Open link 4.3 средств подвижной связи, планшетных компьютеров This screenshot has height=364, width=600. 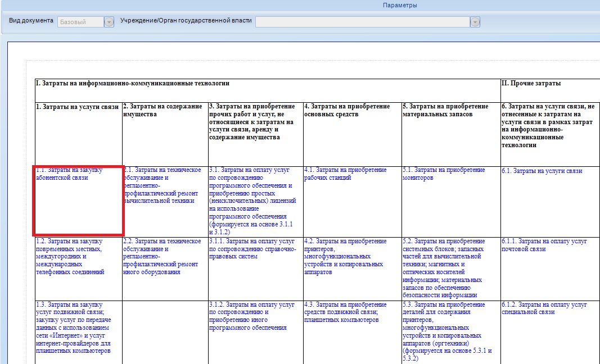tap(345, 312)
